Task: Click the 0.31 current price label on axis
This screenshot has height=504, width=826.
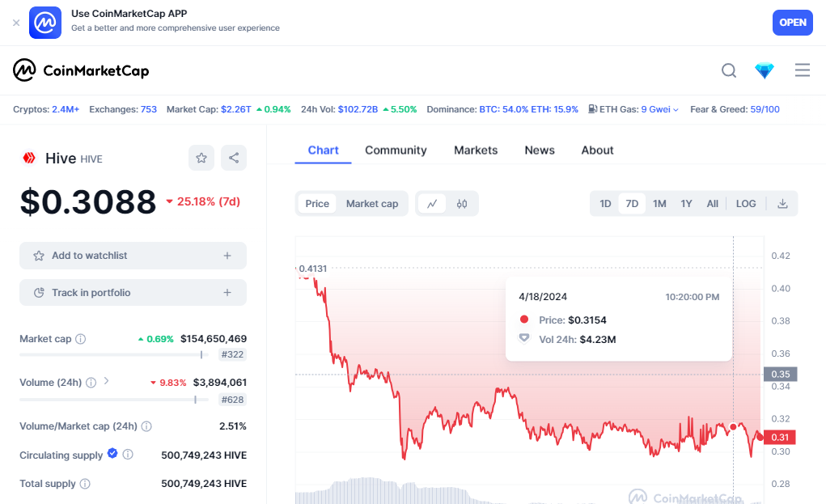Action: click(780, 437)
